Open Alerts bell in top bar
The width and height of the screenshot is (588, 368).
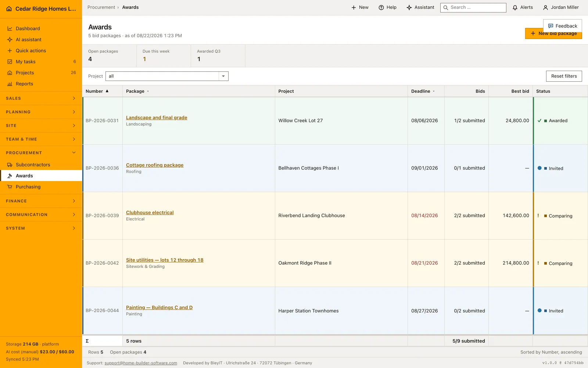523,7
